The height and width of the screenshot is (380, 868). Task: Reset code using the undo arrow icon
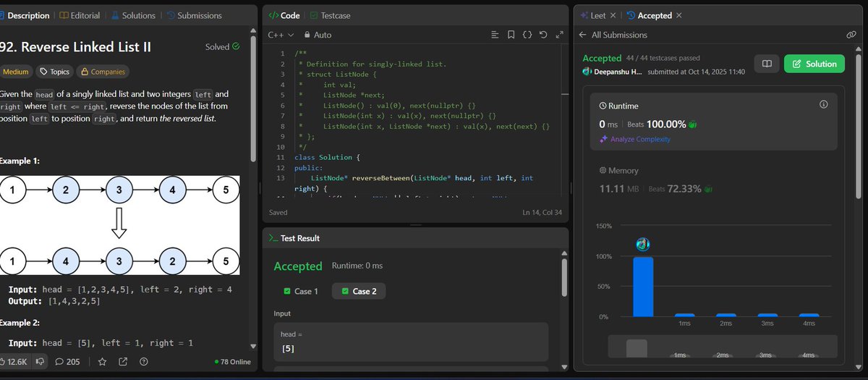pyautogui.click(x=543, y=34)
